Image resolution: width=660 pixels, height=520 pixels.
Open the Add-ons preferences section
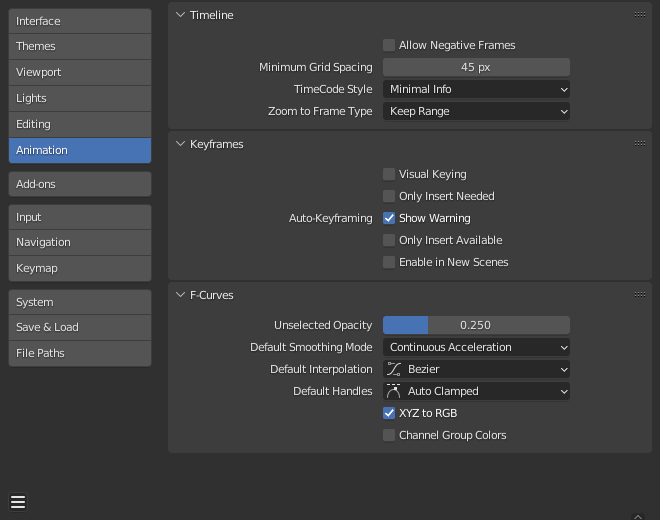(x=80, y=184)
